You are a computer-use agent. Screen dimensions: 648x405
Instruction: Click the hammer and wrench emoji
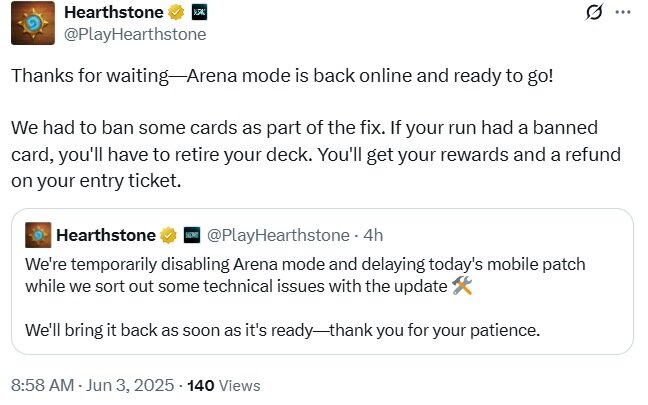pyautogui.click(x=462, y=286)
